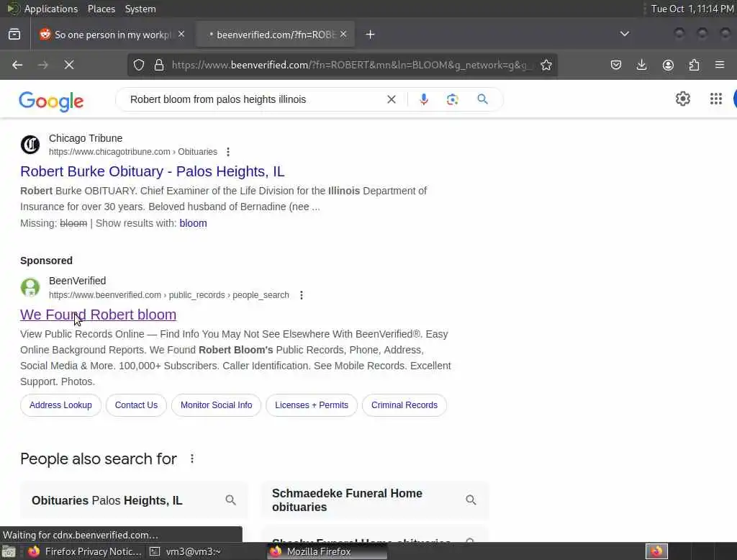Focus the Google search input field

254,99
